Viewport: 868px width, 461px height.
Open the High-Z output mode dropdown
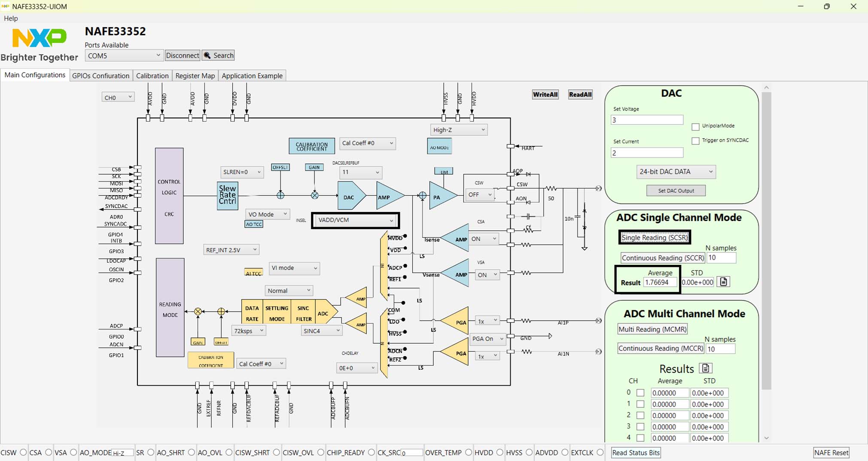click(x=458, y=130)
